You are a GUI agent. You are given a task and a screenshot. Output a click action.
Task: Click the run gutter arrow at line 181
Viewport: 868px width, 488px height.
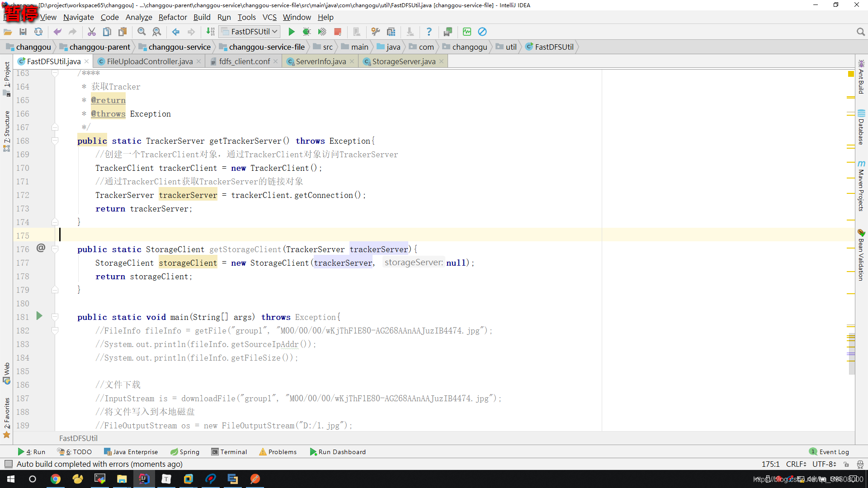(39, 316)
